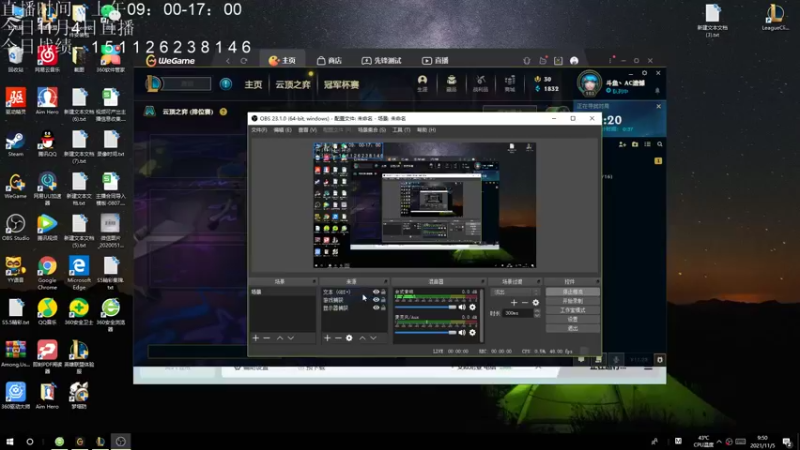
Task: Add a new scene with the plus icon
Action: coord(256,338)
